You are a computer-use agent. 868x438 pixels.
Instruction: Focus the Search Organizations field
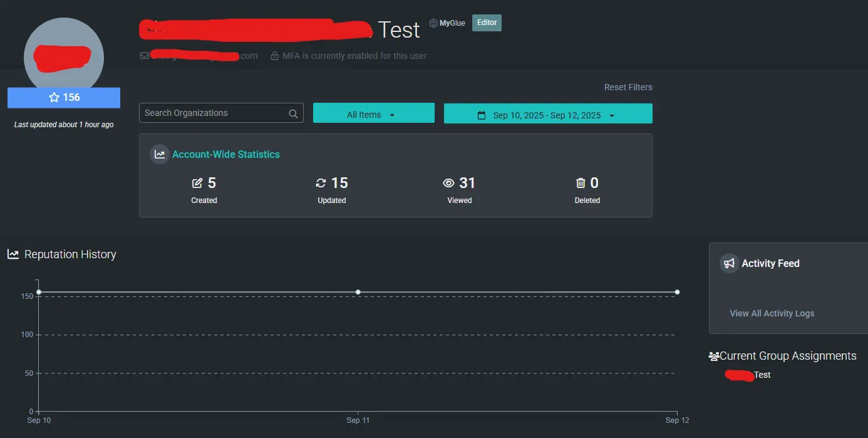point(213,113)
